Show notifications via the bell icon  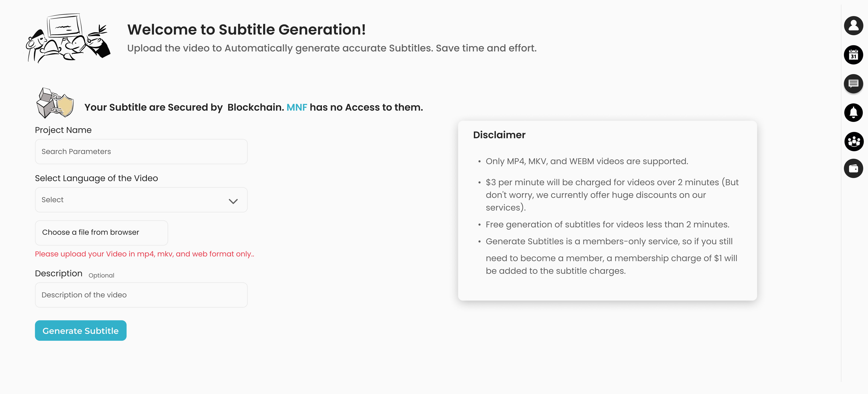[853, 113]
